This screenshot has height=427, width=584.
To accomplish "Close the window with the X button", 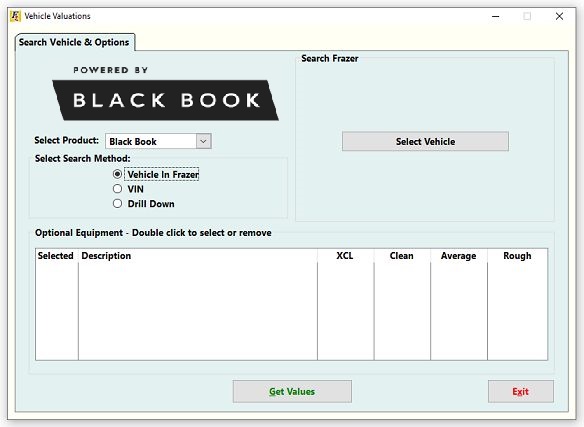I will tap(559, 16).
